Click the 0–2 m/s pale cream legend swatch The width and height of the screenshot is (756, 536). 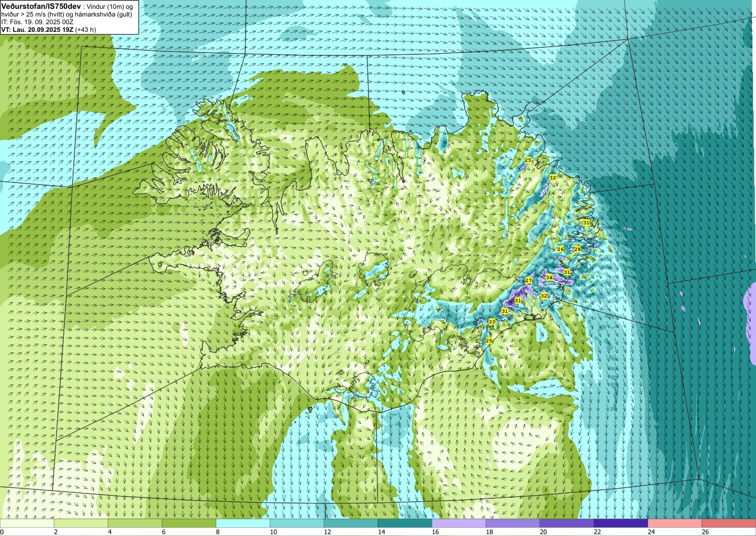pyautogui.click(x=27, y=523)
